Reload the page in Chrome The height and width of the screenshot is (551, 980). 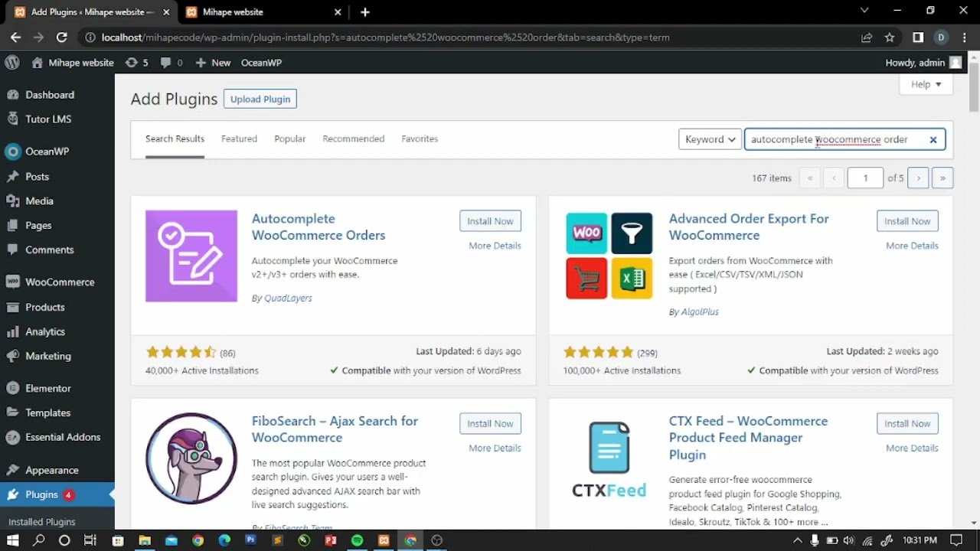click(62, 37)
